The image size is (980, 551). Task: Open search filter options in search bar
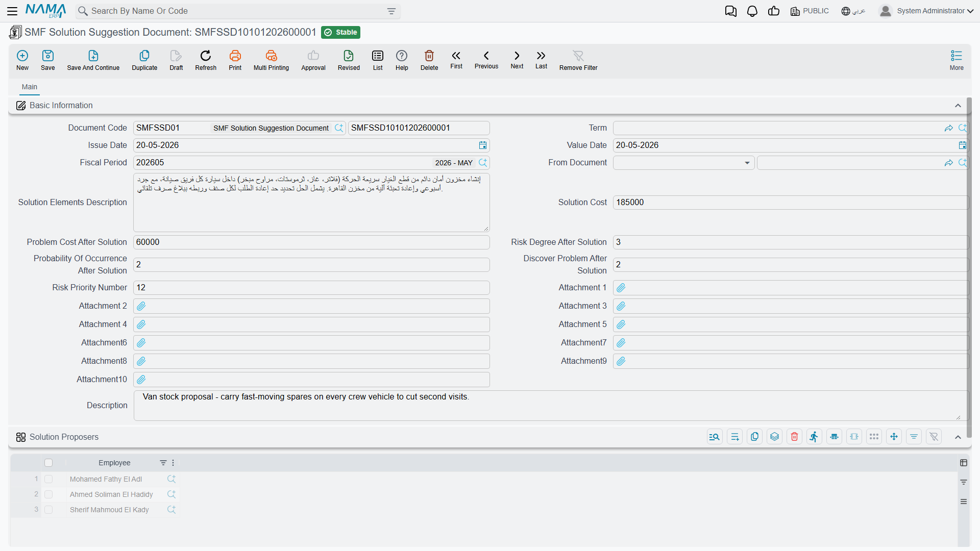coord(391,11)
